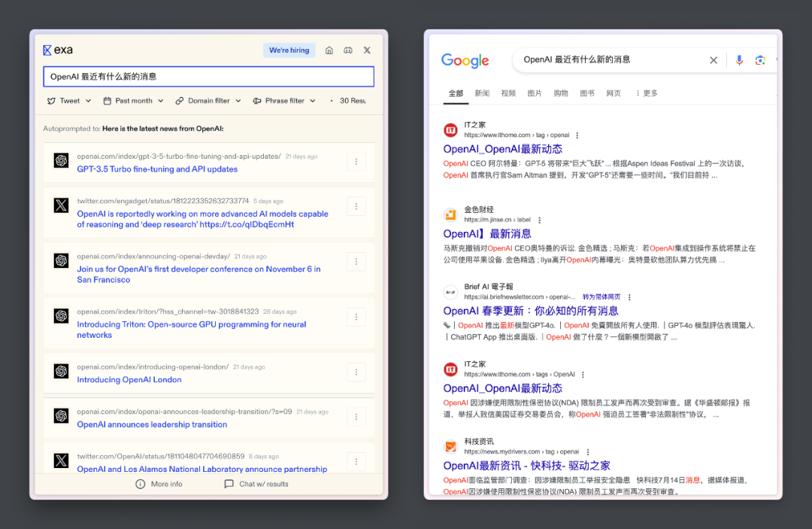The image size is (812, 529).
Task: Open OpenAI 春季更新 result link
Action: click(531, 311)
